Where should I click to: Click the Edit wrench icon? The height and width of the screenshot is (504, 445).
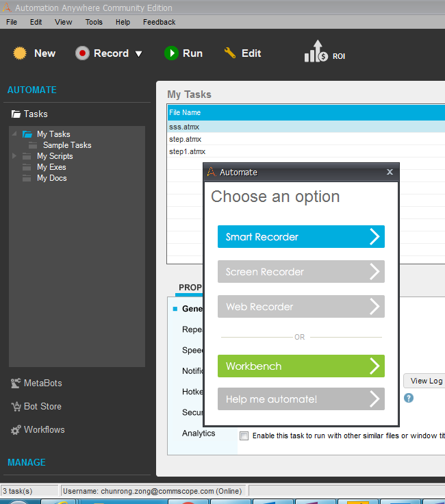(230, 53)
